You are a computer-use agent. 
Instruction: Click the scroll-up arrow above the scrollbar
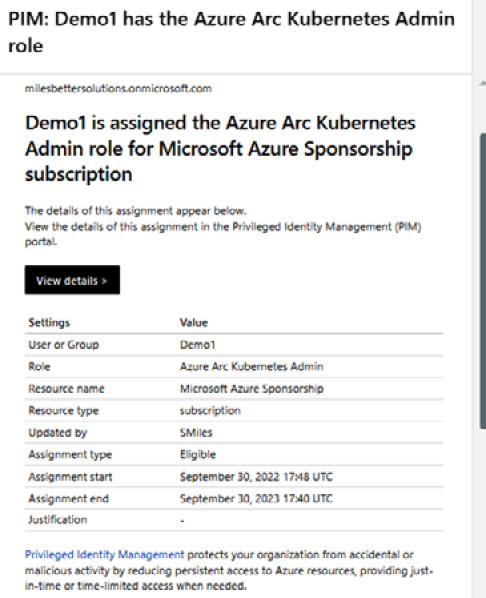click(x=483, y=83)
